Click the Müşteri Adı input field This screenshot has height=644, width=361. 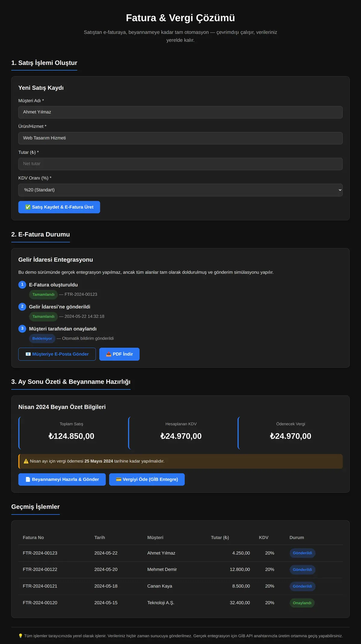tap(180, 112)
